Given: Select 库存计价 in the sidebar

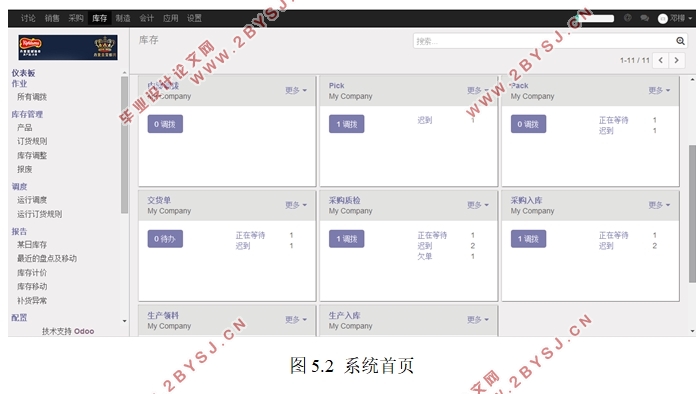Looking at the screenshot, I should 32,272.
